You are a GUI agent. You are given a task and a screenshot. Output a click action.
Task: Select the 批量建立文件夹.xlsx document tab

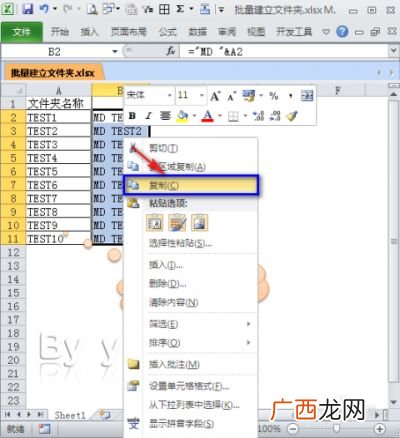coord(53,72)
